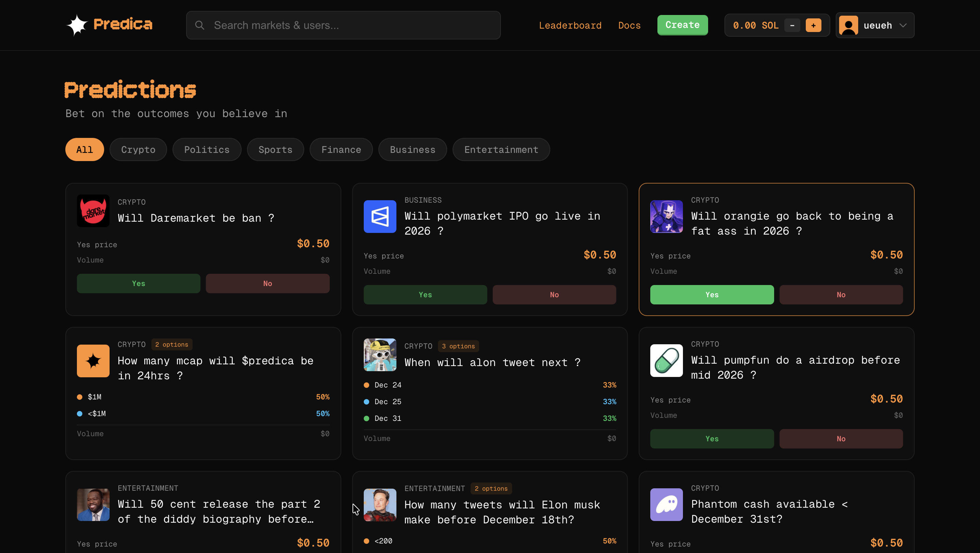Expand the ueueh account dropdown
This screenshot has height=553, width=980.
tap(903, 25)
